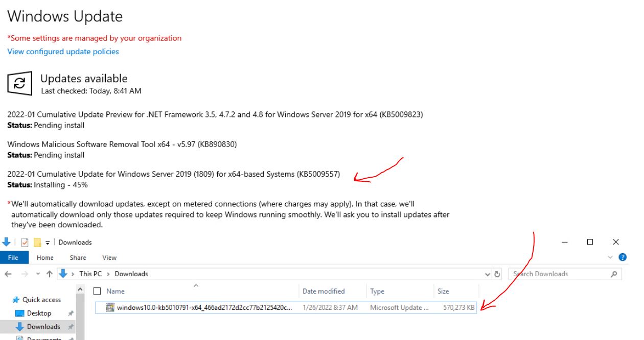Screen dimensions: 644x340
Task: Click the pin icon next to Desktop
Action: tap(71, 313)
